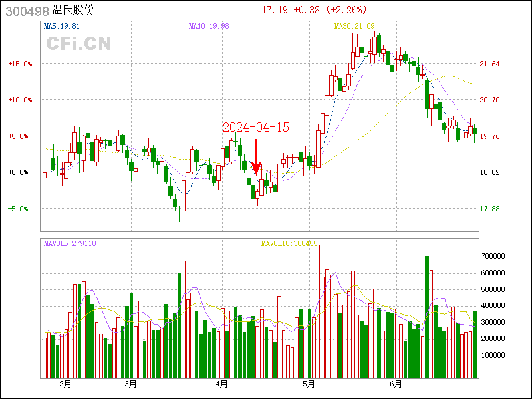532x399 pixels.
Task: Click the 500000 volume axis label
Action: coord(493,289)
